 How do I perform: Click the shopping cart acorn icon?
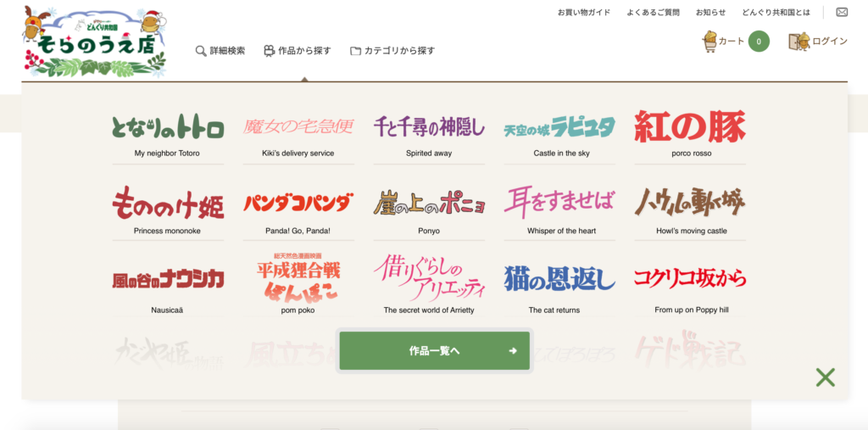coord(709,42)
